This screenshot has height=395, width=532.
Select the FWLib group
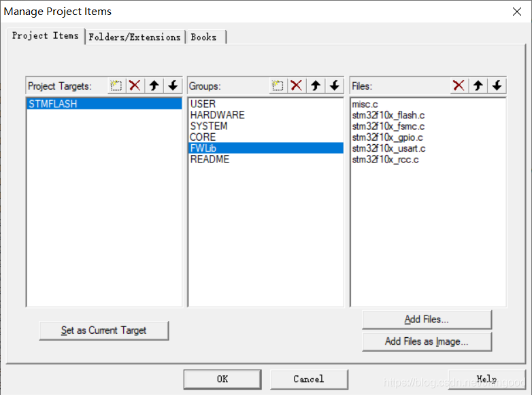266,148
